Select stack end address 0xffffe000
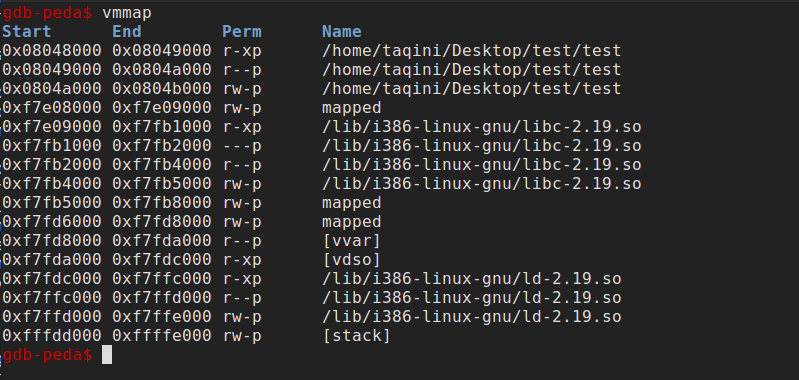This screenshot has width=799, height=380. click(162, 336)
